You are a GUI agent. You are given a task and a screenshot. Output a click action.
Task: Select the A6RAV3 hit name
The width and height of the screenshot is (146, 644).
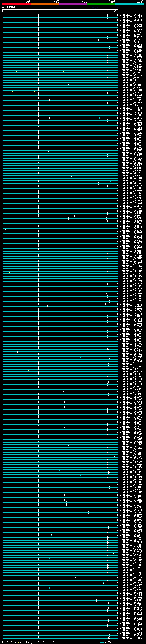[x=131, y=77]
